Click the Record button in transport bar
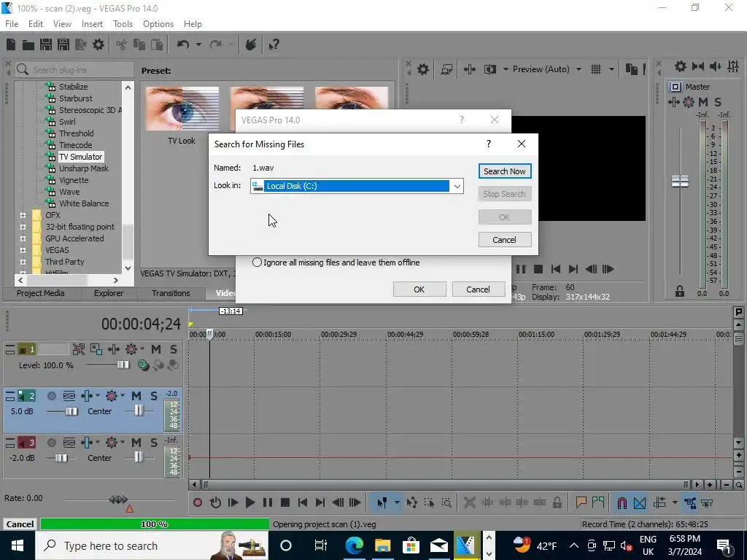Image resolution: width=747 pixels, height=560 pixels. pos(198,502)
